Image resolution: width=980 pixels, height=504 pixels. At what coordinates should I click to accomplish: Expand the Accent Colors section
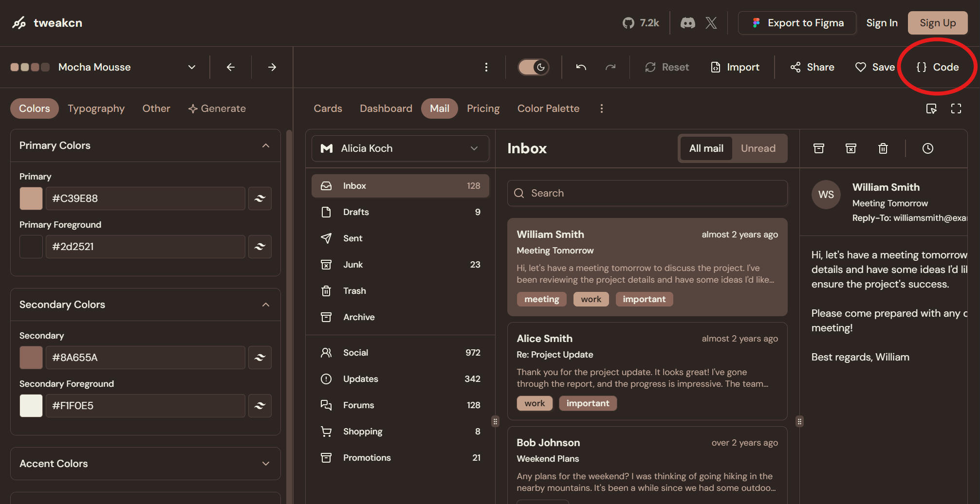146,464
